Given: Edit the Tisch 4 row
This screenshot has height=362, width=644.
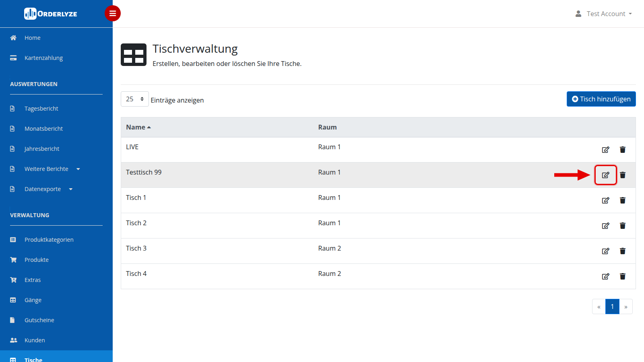Looking at the screenshot, I should click(x=605, y=276).
